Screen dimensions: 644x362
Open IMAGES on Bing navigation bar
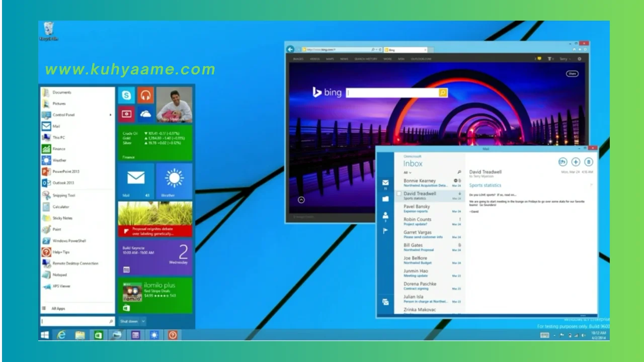click(x=298, y=59)
